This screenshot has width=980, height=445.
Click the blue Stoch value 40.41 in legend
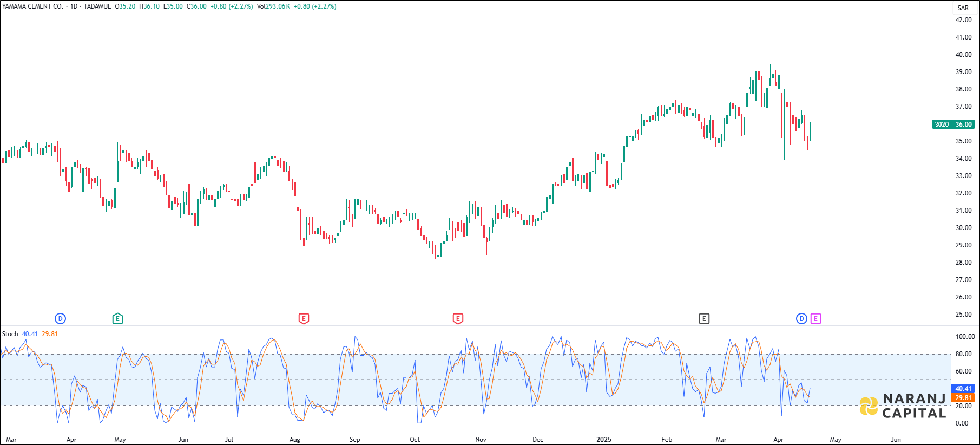pyautogui.click(x=30, y=334)
